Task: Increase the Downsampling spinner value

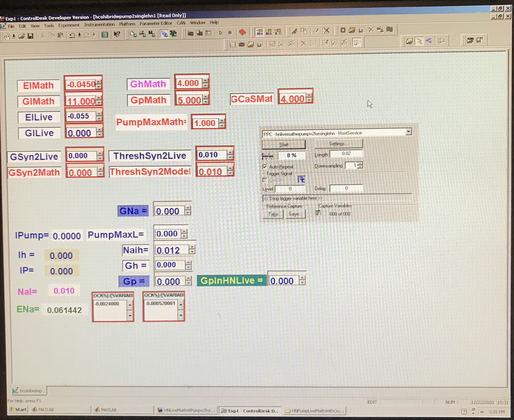Action: point(360,164)
